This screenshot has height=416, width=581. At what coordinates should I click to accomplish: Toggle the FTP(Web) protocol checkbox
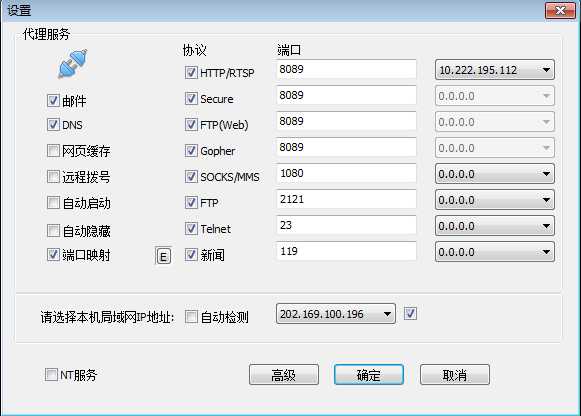[x=191, y=124]
